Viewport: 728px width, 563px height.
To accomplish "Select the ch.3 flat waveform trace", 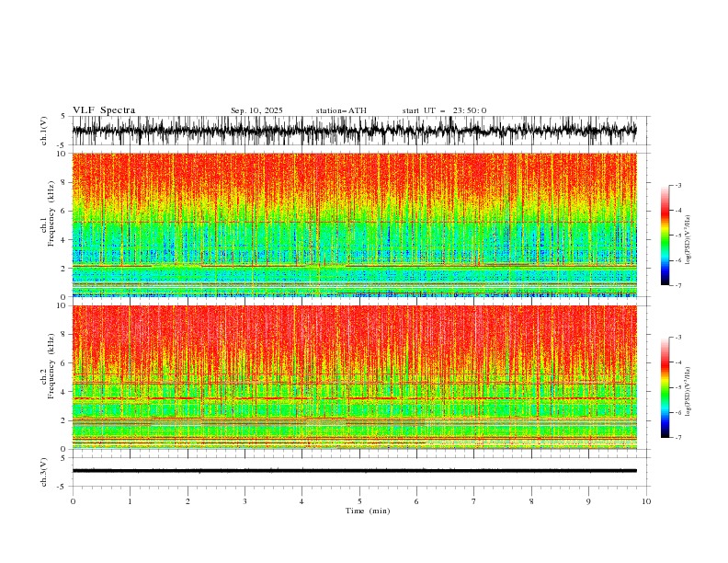I will pyautogui.click(x=355, y=471).
